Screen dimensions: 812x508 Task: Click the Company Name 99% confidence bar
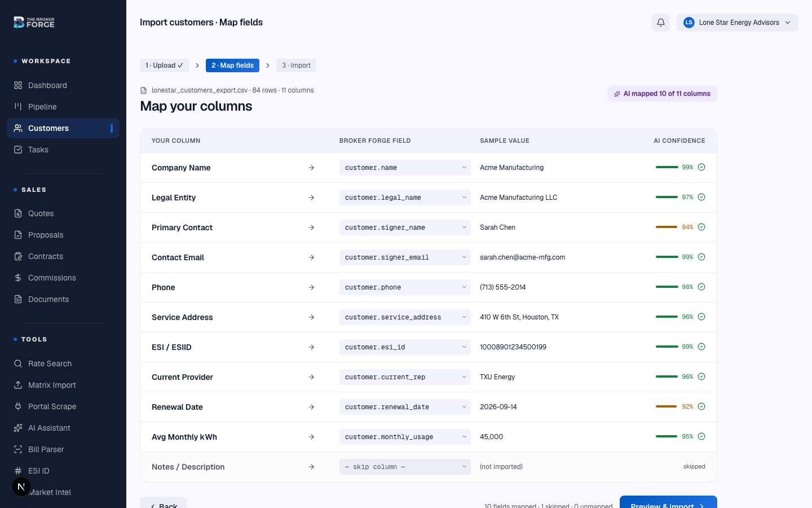pyautogui.click(x=667, y=167)
